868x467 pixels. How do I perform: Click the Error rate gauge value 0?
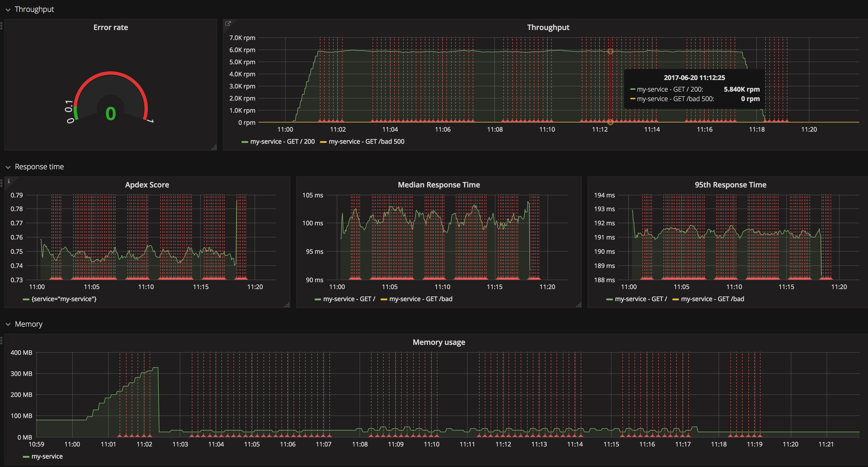110,114
